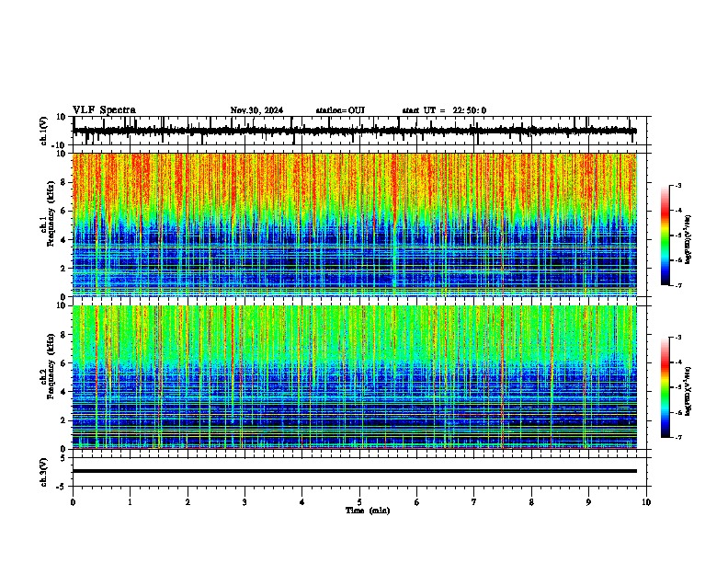Click "4" on the ch.1 frequency axis
728x563 pixels.
[64, 240]
